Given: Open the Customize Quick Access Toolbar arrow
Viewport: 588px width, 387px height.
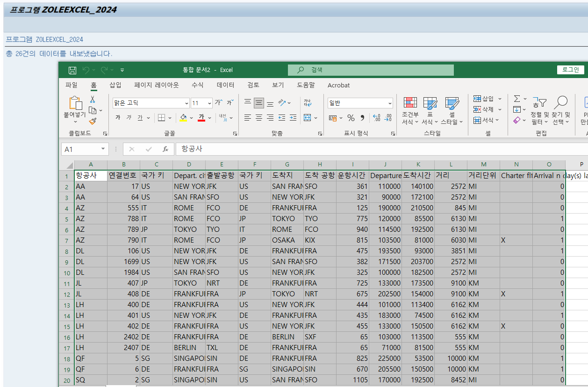Looking at the screenshot, I should click(122, 70).
